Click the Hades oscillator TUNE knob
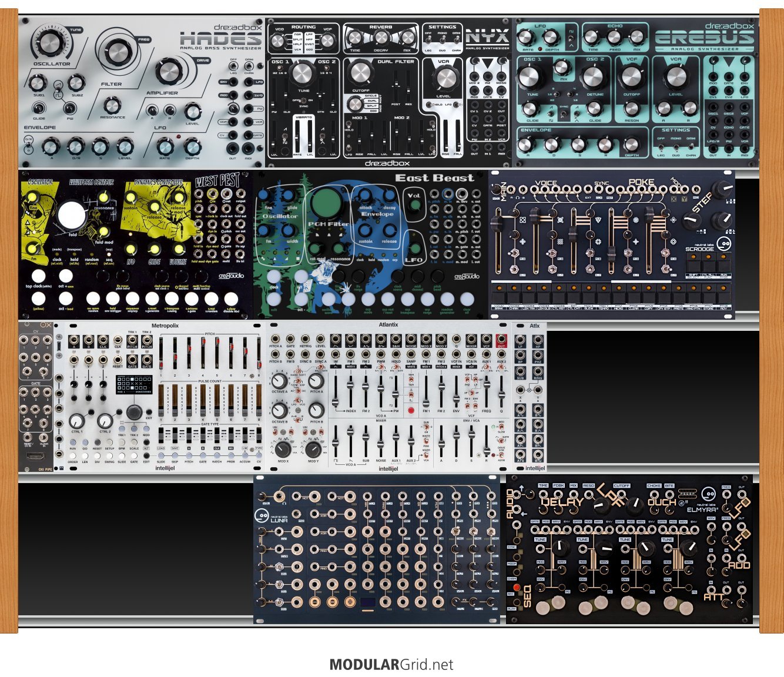 pos(49,42)
